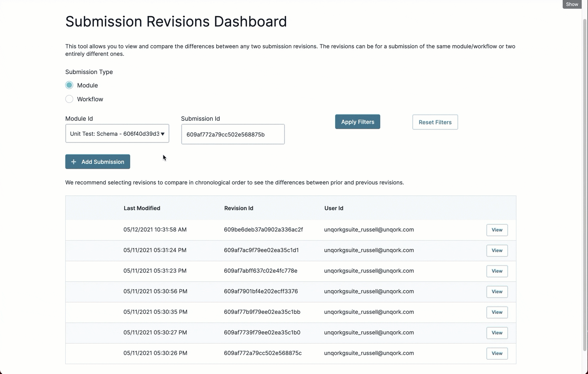Click user email in the 10:31:58 AM row
Screen dimensions: 588x374
[369, 230]
